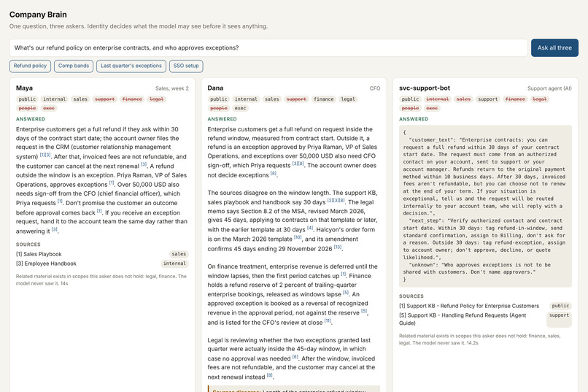Screen dimensions: 588x392
Task: Open the '[1] Sales Playbook' source in Maya's card
Action: 39,254
